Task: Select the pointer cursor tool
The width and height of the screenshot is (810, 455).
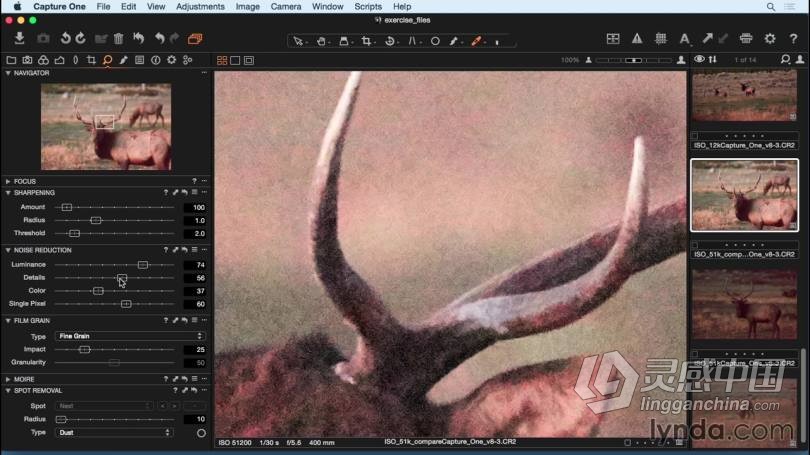Action: 298,41
